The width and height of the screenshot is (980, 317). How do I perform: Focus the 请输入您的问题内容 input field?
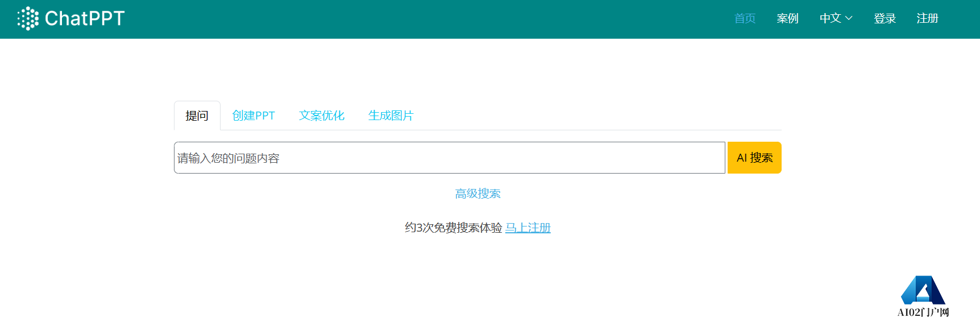pos(450,158)
